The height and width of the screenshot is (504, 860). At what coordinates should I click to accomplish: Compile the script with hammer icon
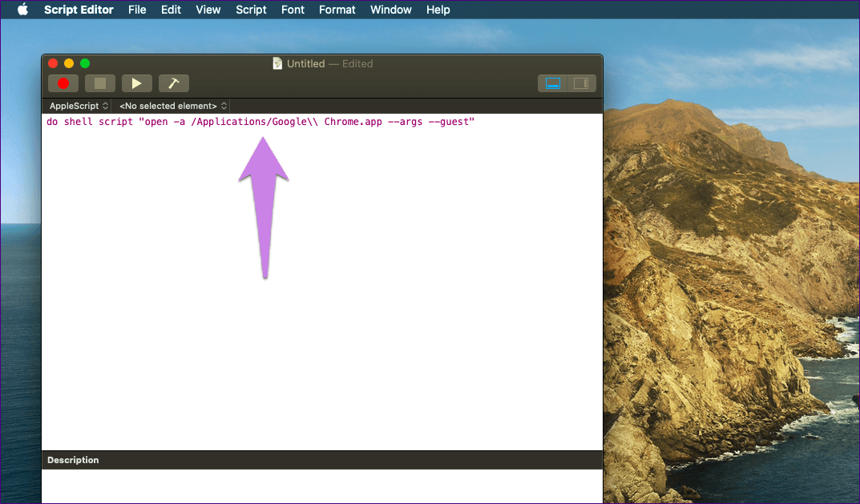click(x=174, y=83)
